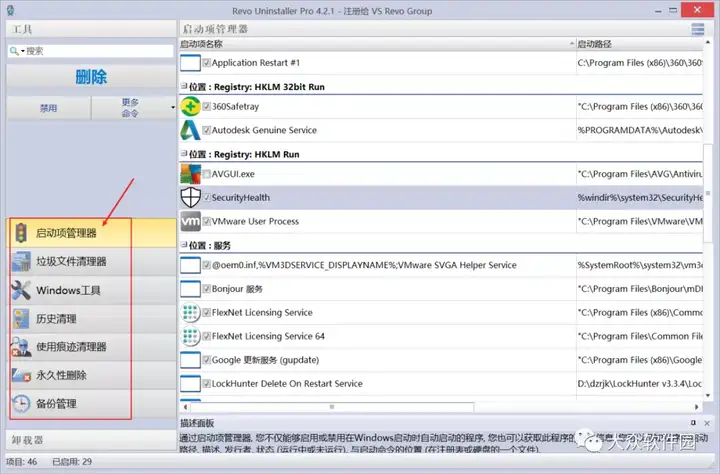Open the 卸载器 panel section
Image resolution: width=720 pixels, height=474 pixels.
pyautogui.click(x=91, y=440)
